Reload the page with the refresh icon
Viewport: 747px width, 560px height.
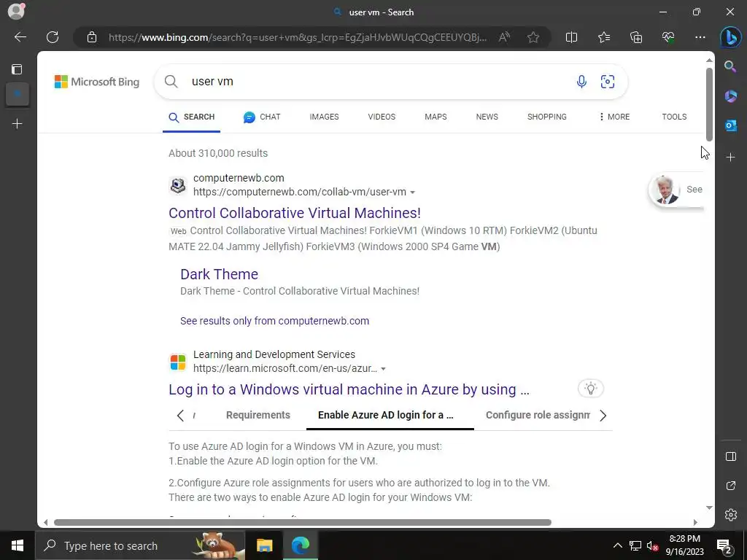coord(53,37)
